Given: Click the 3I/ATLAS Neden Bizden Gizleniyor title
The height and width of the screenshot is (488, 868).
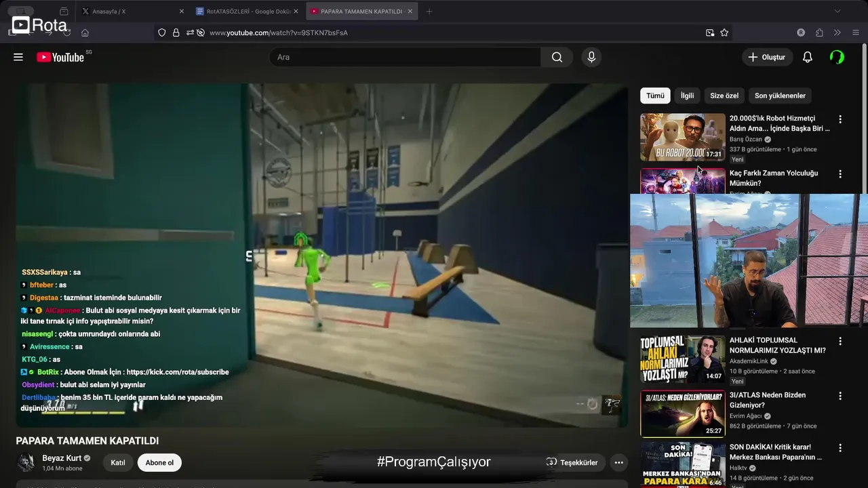Looking at the screenshot, I should (768, 400).
